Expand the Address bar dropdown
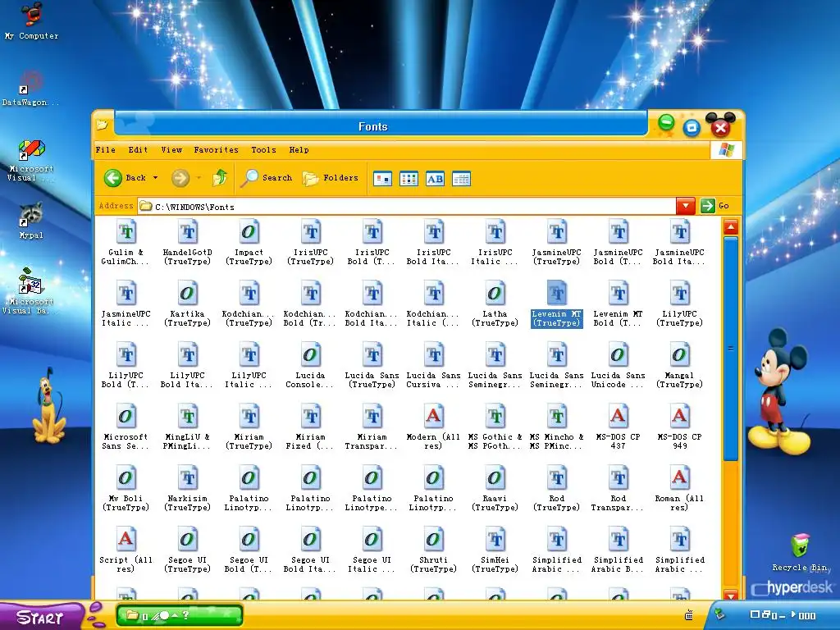 click(x=686, y=206)
